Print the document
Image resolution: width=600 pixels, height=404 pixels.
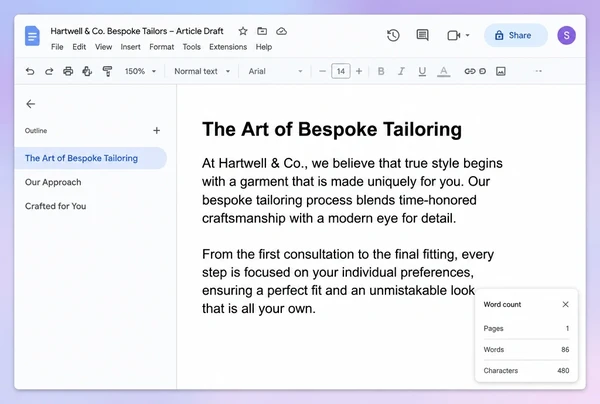click(x=68, y=71)
